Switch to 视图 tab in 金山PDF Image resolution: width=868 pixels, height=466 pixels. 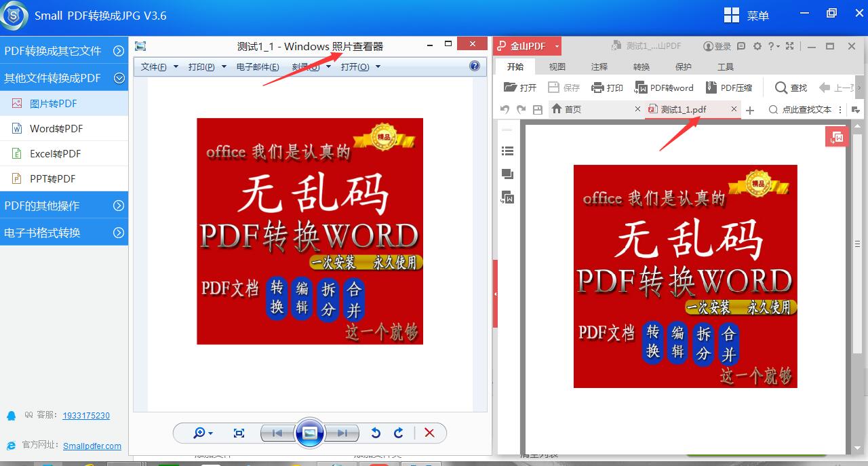(x=557, y=66)
